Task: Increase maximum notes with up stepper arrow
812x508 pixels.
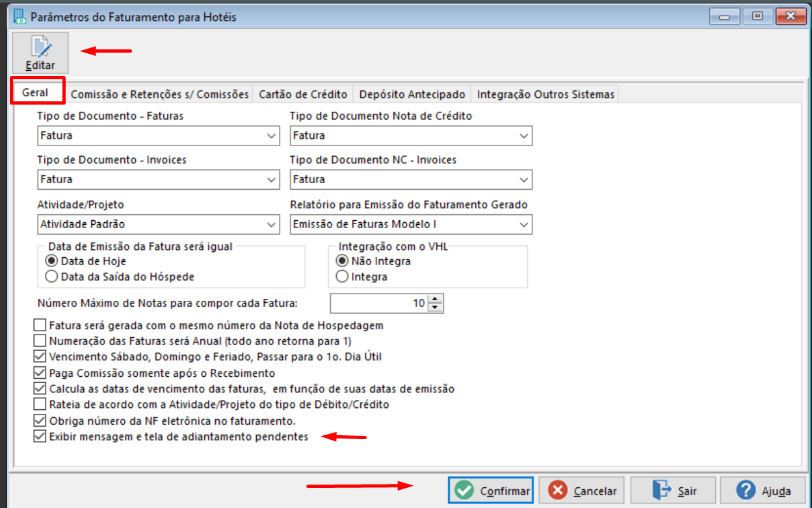Action: (436, 299)
